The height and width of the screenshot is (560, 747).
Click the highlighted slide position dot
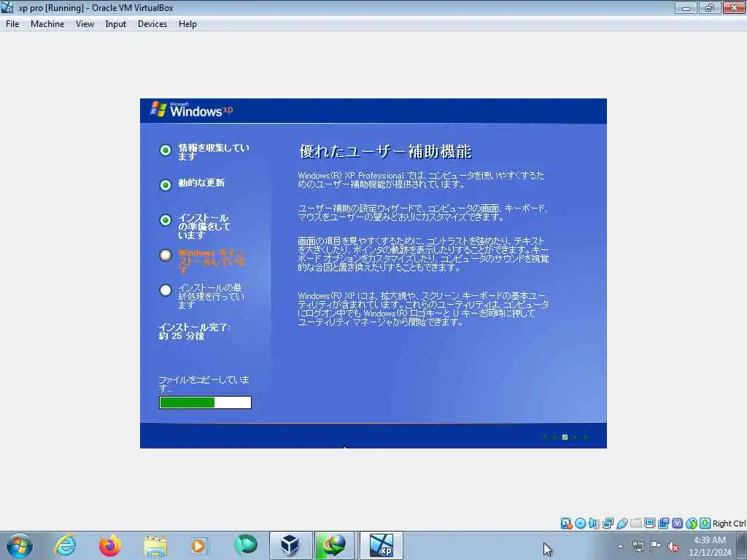[565, 437]
